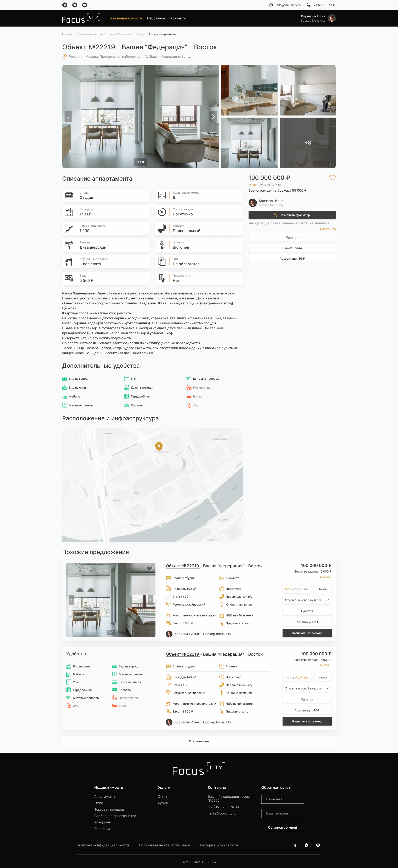Add listing to favorites via heart near price
The image size is (398, 868).
click(332, 177)
